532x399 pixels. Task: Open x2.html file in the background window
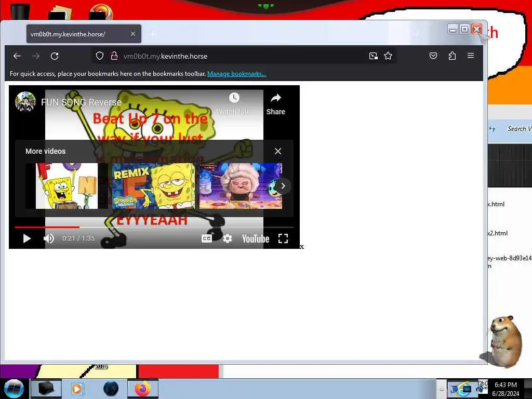(497, 233)
